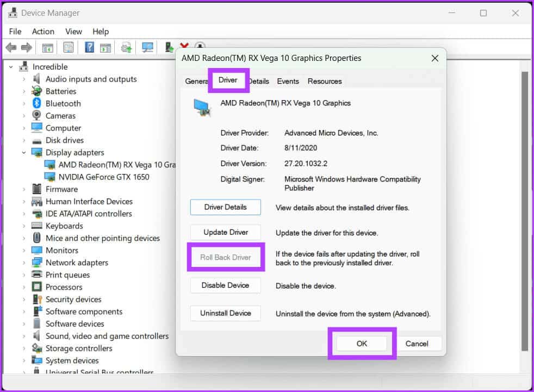This screenshot has height=392, width=534.
Task: Open the Resources tab
Action: coord(325,81)
